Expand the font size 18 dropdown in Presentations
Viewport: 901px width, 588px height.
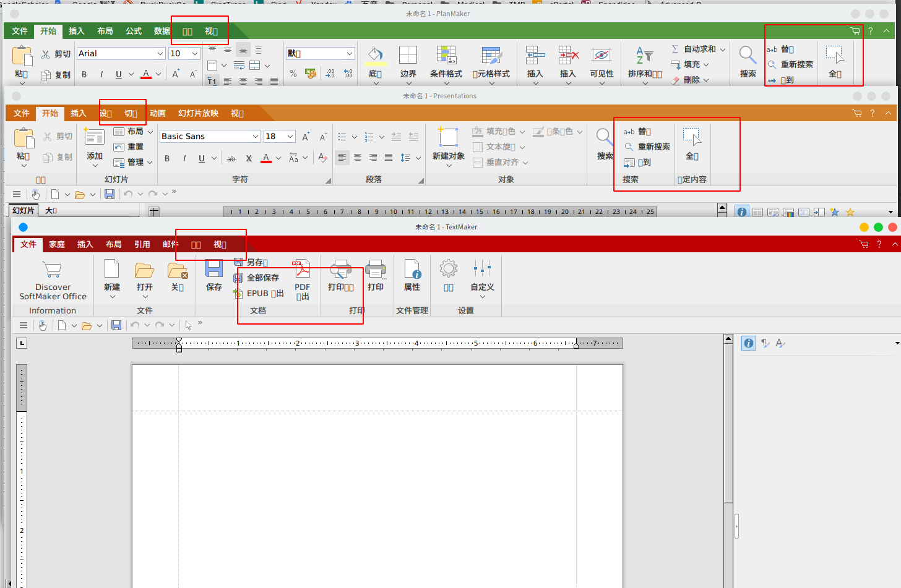click(290, 137)
